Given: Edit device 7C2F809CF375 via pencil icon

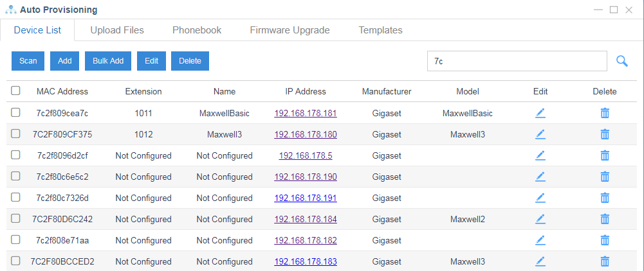Looking at the screenshot, I should pos(540,134).
